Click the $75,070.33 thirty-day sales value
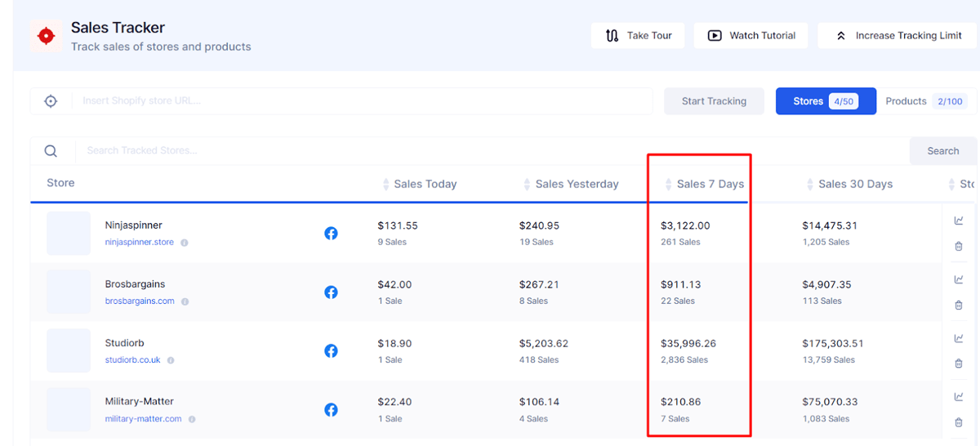 point(830,402)
